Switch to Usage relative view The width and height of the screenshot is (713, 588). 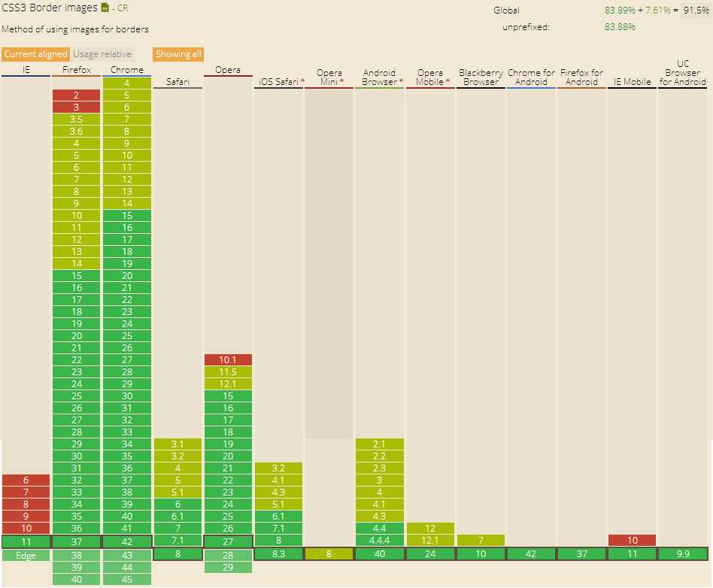[102, 54]
